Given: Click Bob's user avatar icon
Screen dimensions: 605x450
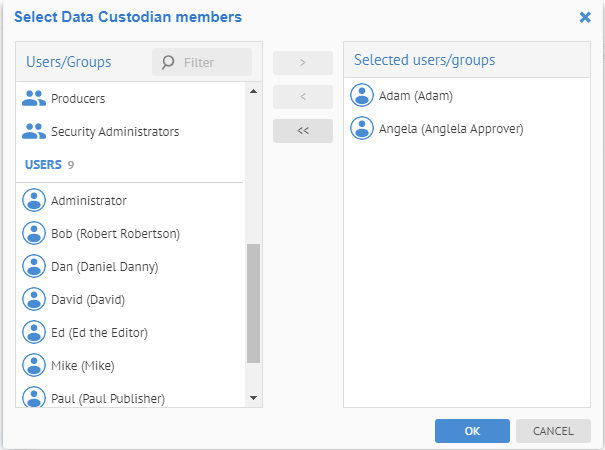Looking at the screenshot, I should (x=34, y=233).
